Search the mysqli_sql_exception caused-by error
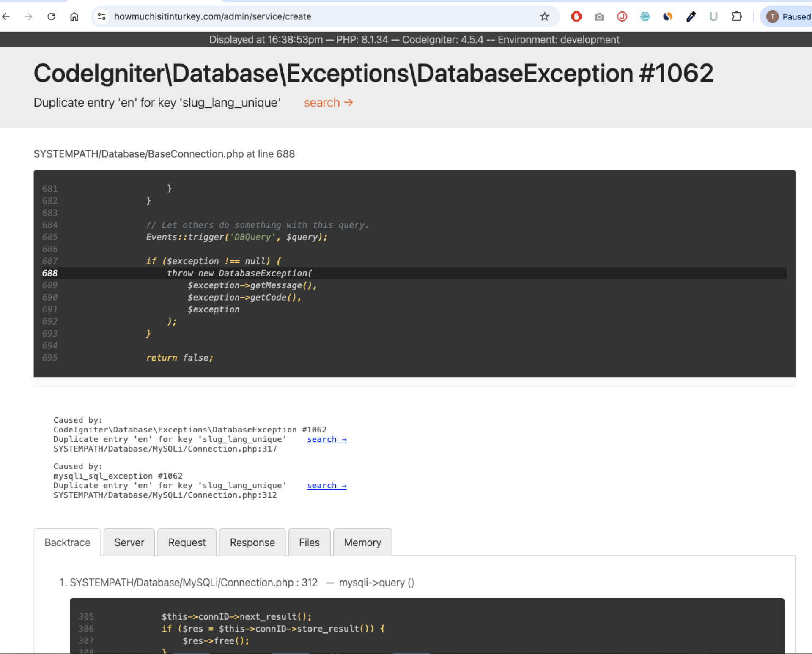 coord(326,486)
